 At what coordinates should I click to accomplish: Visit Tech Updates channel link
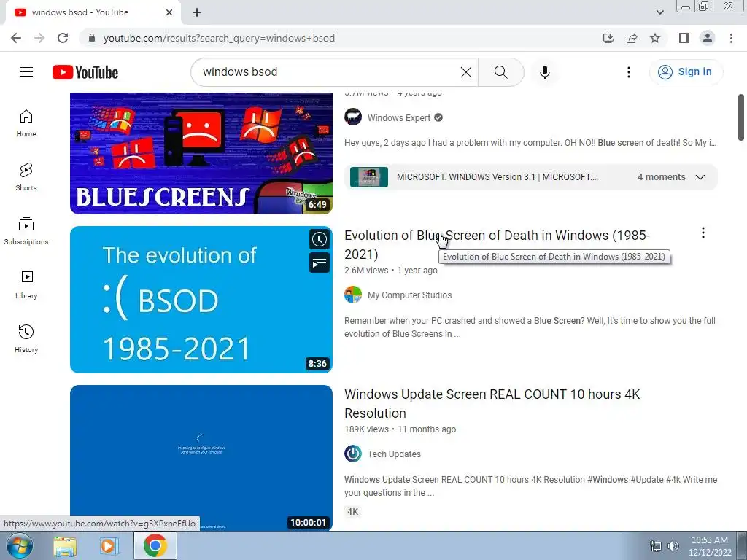pos(394,454)
